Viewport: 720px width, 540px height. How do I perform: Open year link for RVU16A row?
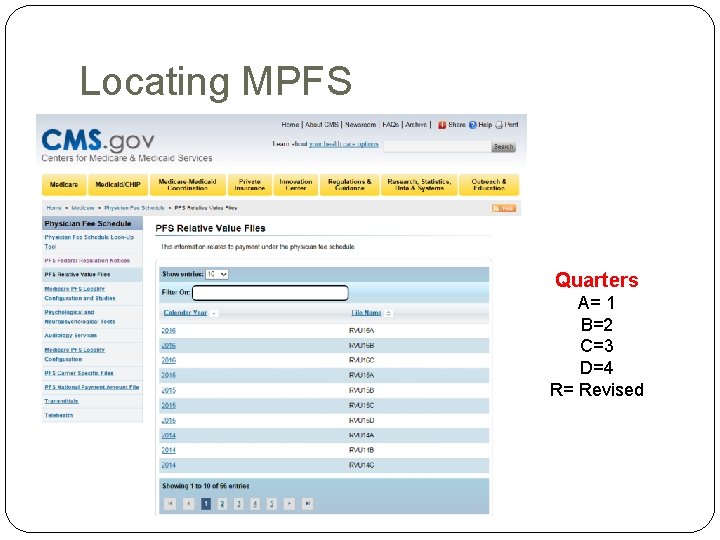[x=169, y=331]
